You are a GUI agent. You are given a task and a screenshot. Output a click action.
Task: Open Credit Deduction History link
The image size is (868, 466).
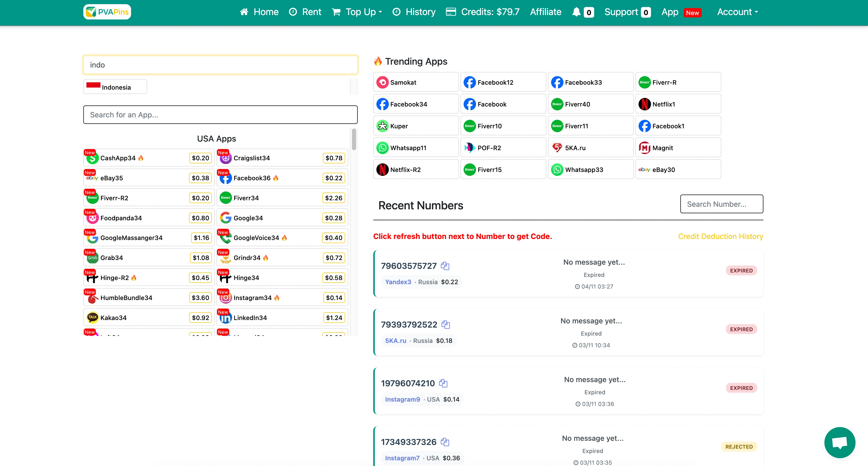(720, 236)
